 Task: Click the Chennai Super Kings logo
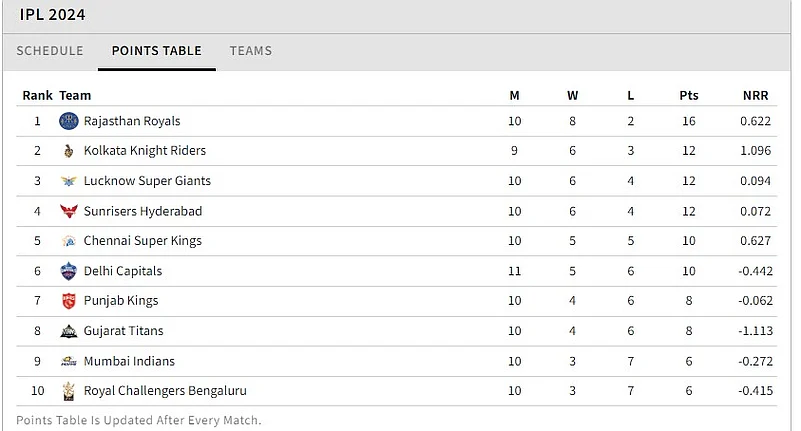[x=68, y=241]
